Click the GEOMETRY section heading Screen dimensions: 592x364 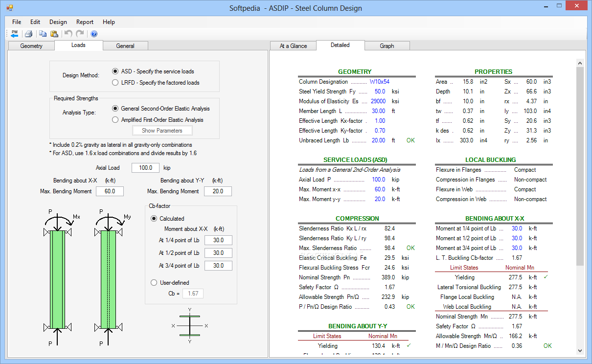point(355,72)
